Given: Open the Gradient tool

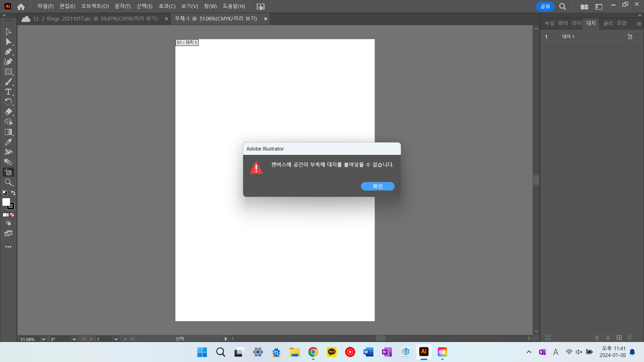Looking at the screenshot, I should click(x=8, y=132).
